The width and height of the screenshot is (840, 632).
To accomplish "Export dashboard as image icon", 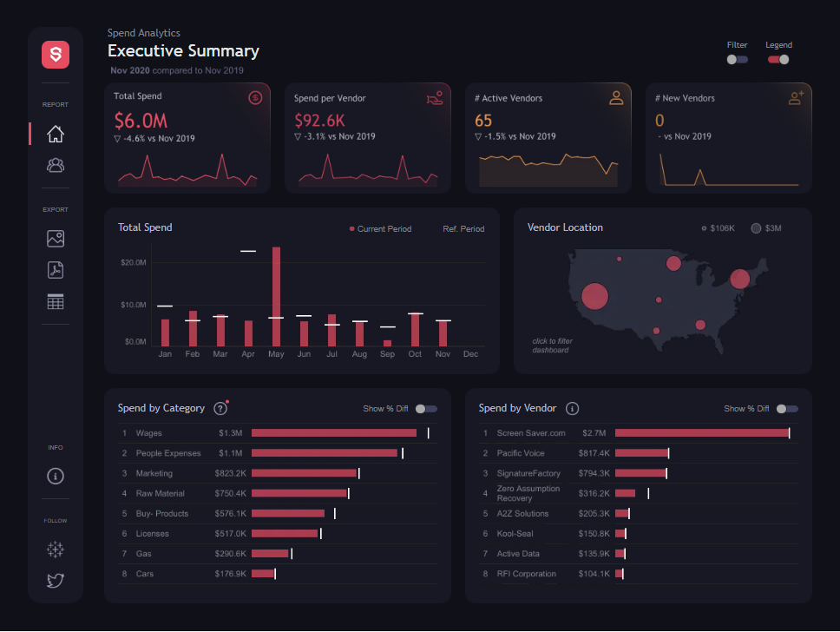I will pyautogui.click(x=56, y=239).
